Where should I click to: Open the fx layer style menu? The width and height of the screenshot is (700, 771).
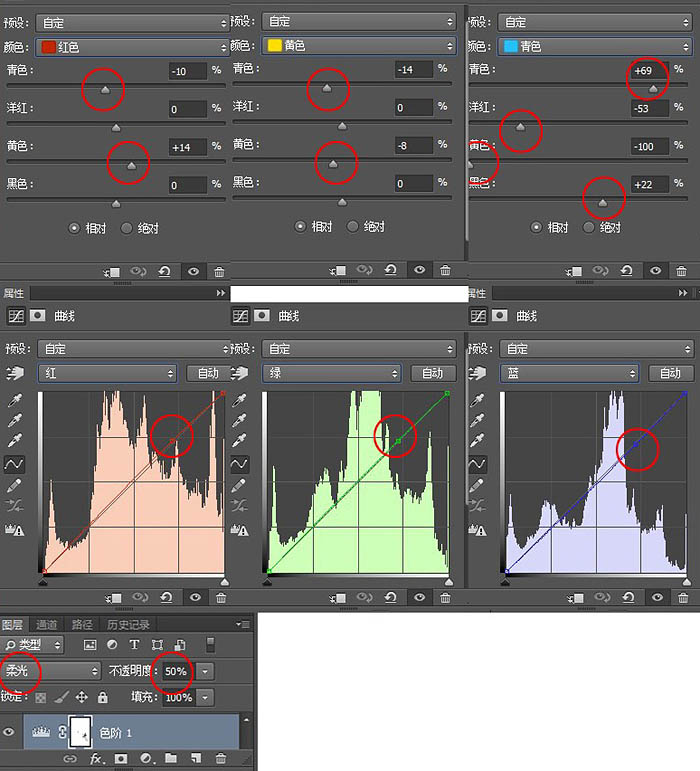coord(95,759)
